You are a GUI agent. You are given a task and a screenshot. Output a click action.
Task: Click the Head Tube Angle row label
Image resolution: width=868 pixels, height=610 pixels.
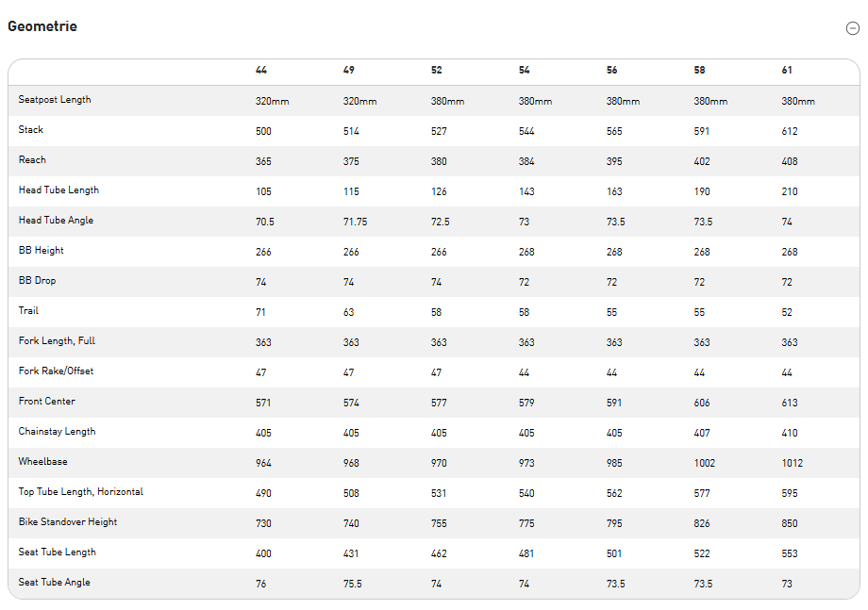tap(56, 221)
